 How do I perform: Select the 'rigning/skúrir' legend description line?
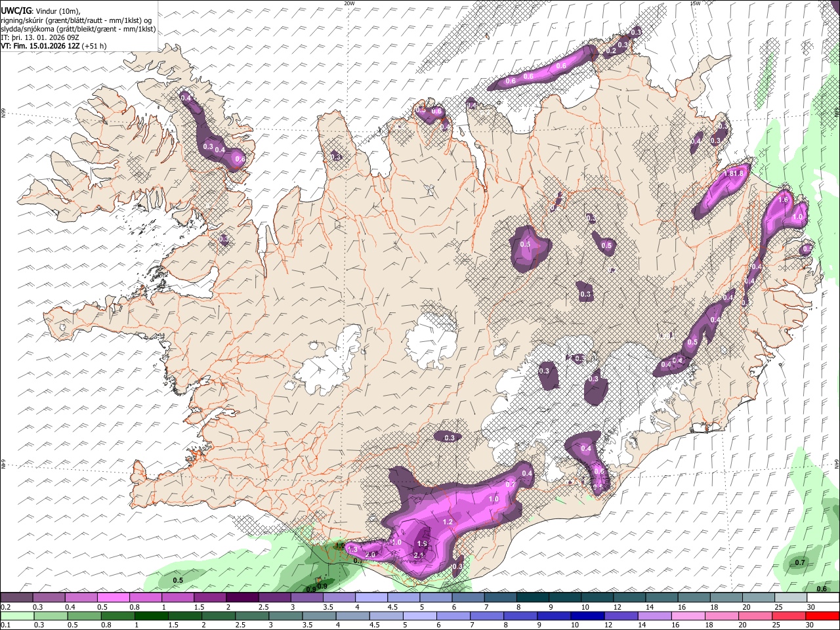76,20
